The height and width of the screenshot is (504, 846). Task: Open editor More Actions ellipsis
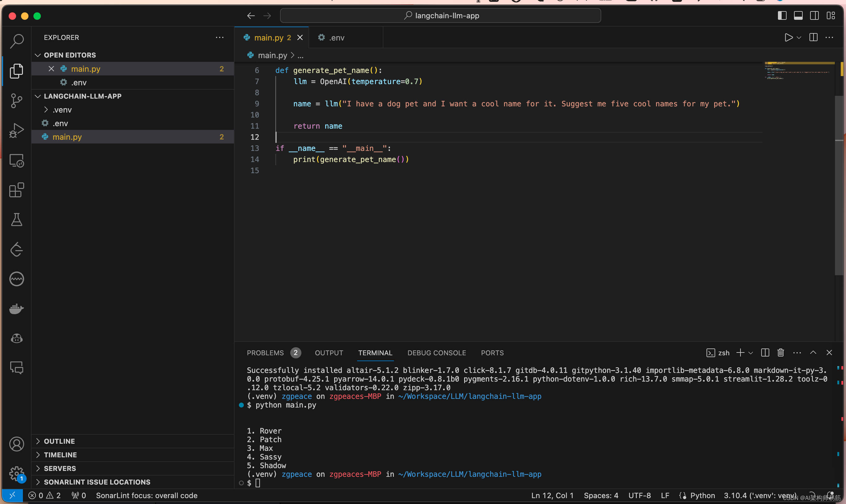pos(829,37)
